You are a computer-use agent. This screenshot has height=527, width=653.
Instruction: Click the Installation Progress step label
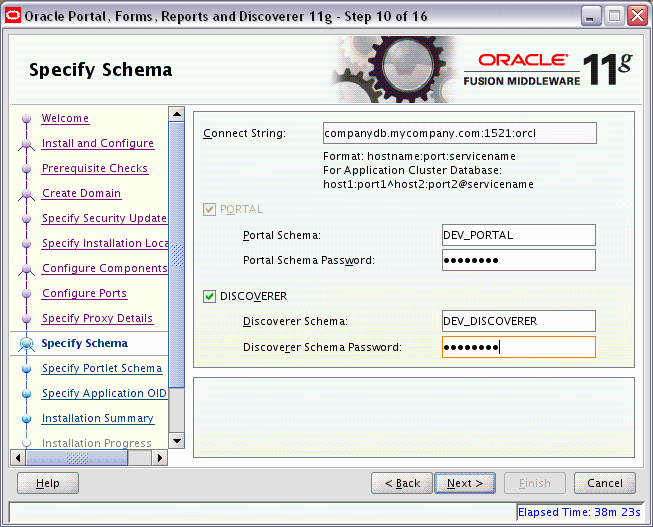(97, 443)
